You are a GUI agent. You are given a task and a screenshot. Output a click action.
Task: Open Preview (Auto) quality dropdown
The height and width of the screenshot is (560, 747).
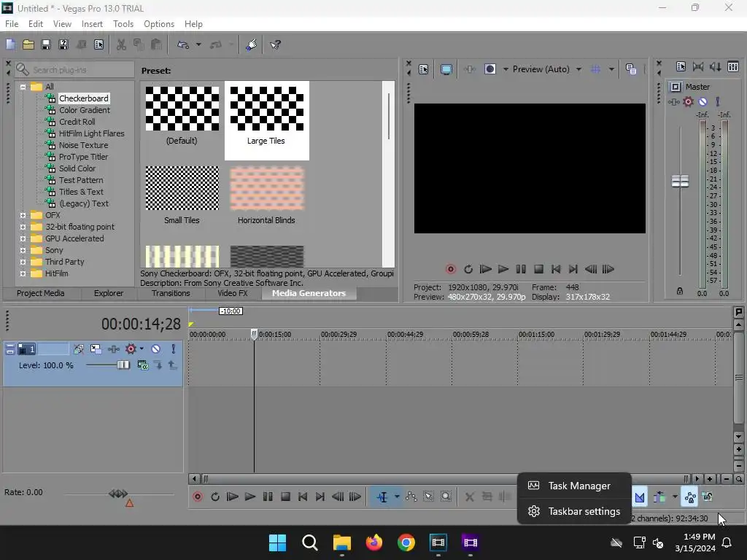coord(578,69)
